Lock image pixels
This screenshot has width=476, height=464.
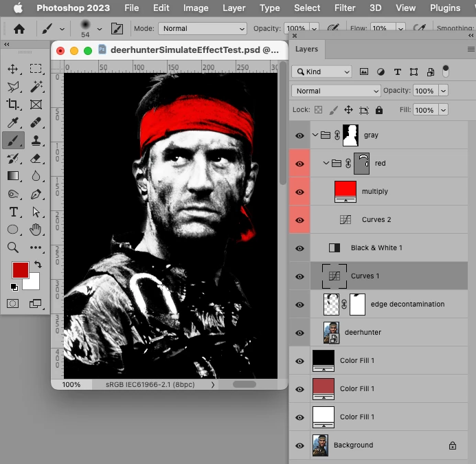coord(334,110)
